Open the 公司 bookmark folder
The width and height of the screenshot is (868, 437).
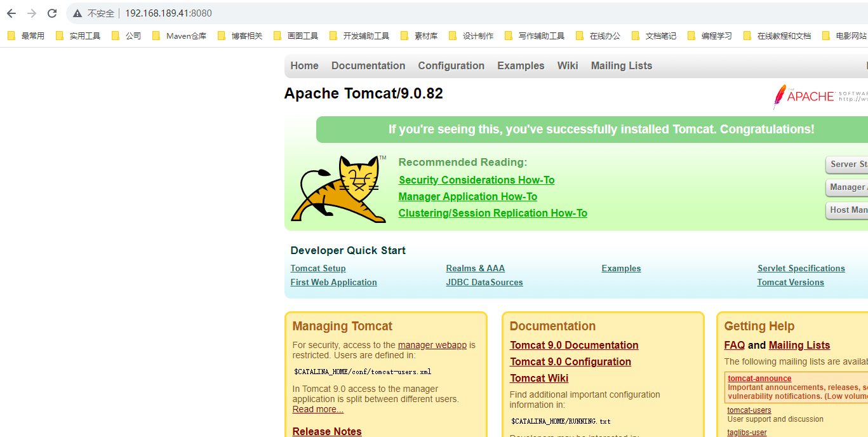[x=126, y=36]
